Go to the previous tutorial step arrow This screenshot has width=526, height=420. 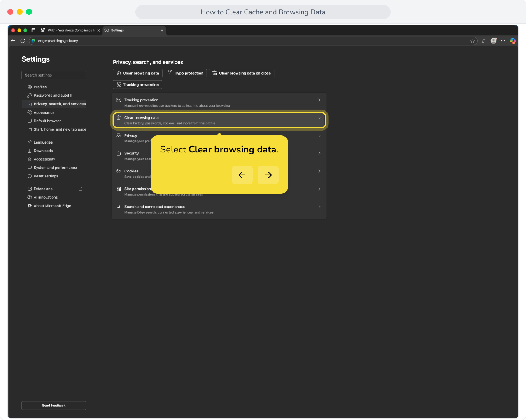click(x=242, y=175)
